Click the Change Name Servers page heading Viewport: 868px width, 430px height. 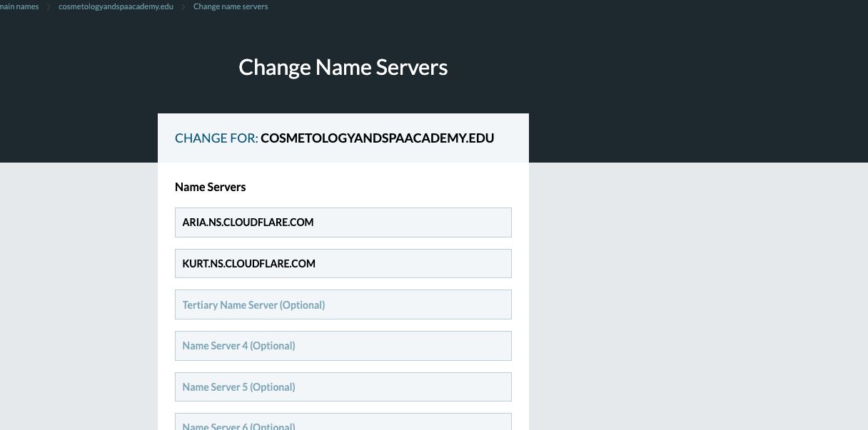[343, 67]
